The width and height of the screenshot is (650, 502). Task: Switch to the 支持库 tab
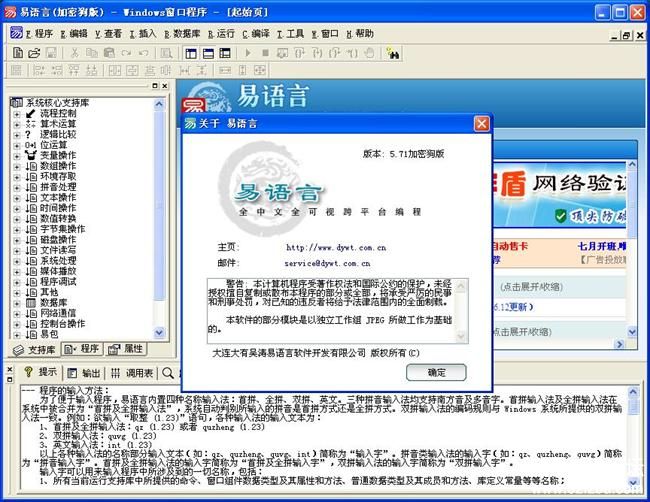[x=35, y=350]
